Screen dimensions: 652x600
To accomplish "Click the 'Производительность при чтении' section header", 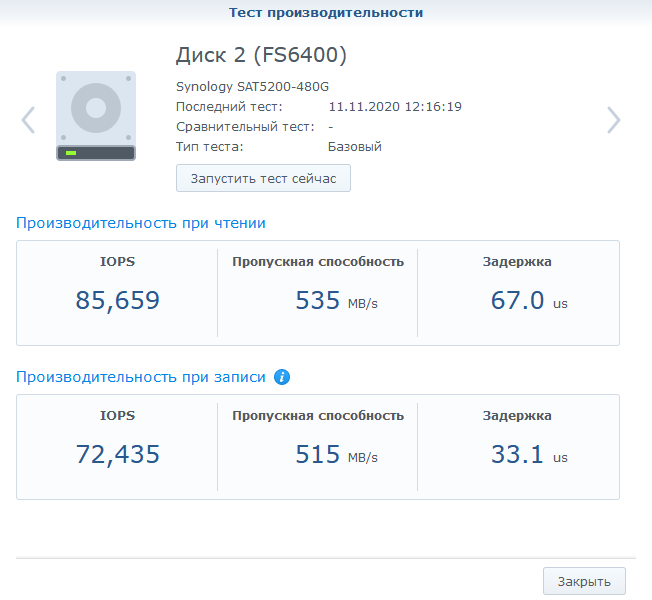I will (141, 223).
